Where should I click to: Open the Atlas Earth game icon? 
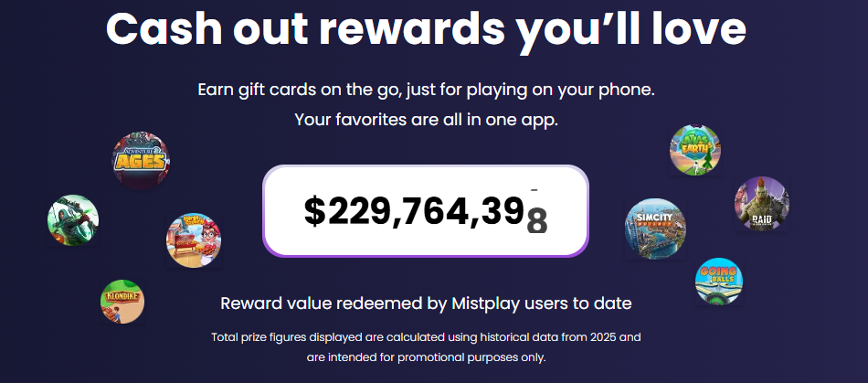point(695,149)
